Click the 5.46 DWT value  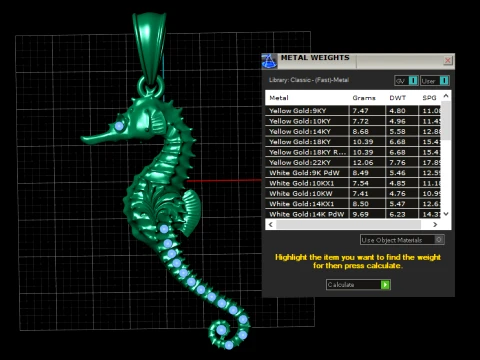coord(397,173)
